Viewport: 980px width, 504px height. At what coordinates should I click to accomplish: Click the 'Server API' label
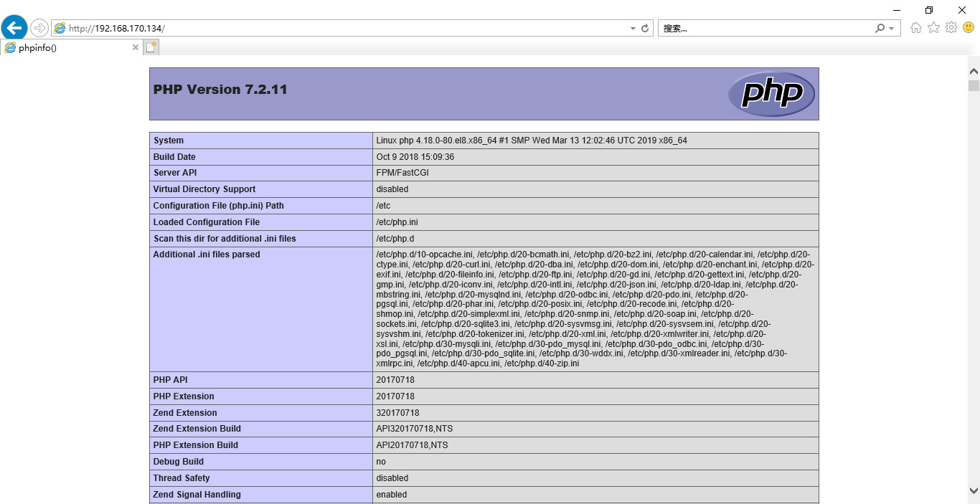pyautogui.click(x=175, y=173)
